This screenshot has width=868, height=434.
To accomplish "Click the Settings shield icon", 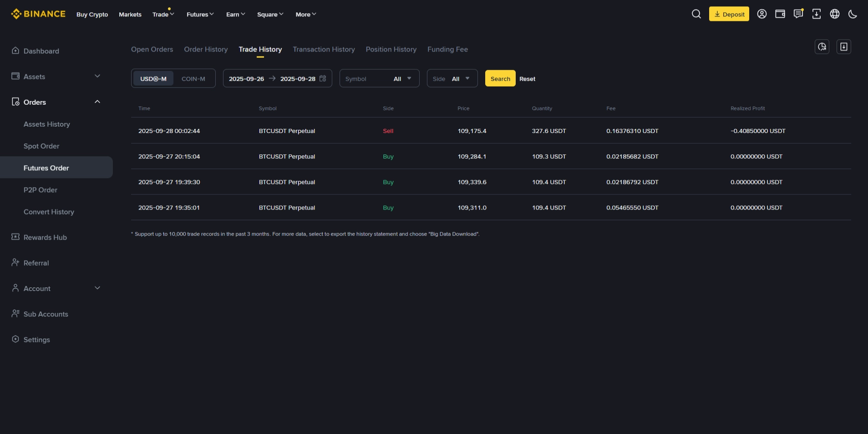I will pos(15,339).
